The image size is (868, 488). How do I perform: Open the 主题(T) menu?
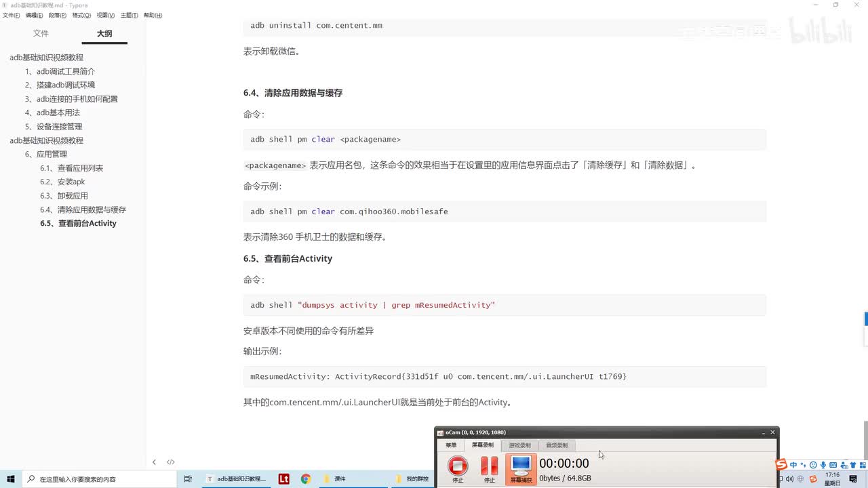coord(130,15)
